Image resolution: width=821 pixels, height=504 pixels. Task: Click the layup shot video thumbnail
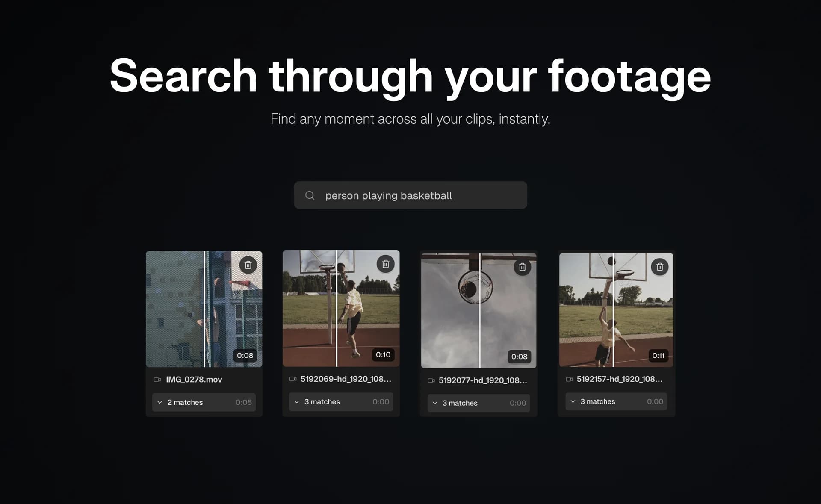[616, 309]
